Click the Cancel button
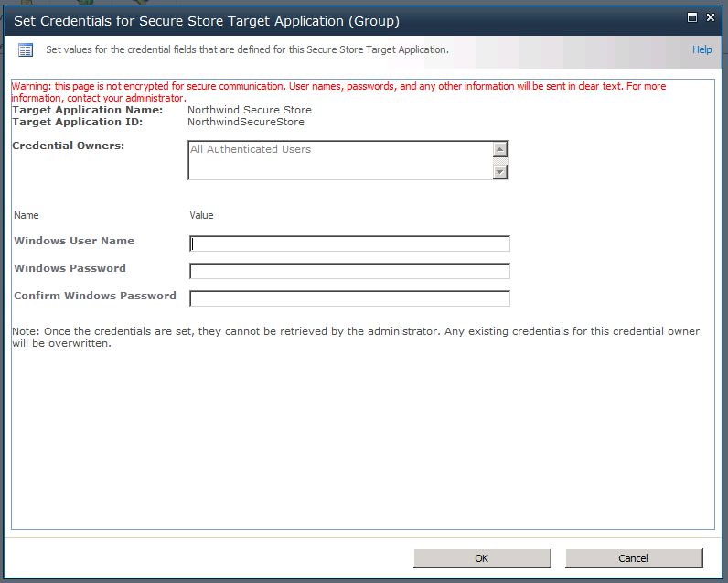Viewport: 728px width, 583px height. tap(634, 558)
